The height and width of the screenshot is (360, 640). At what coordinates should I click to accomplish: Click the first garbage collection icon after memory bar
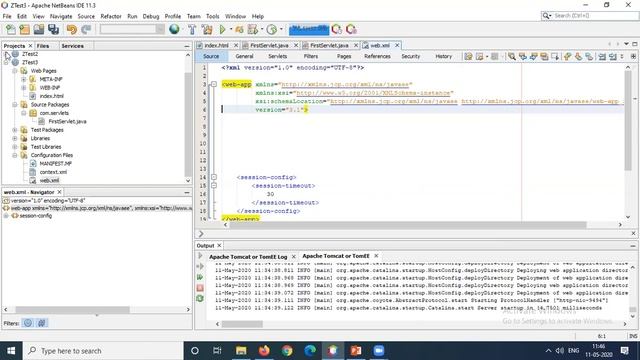coord(337,29)
